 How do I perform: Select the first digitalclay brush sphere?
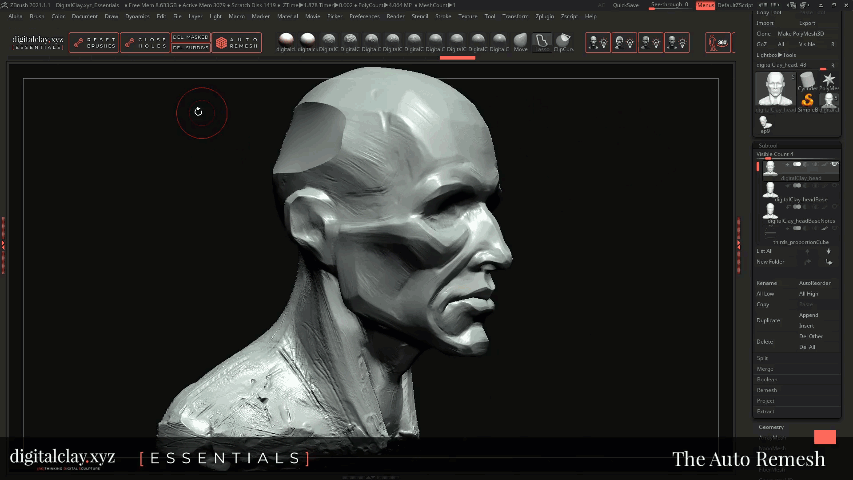[x=286, y=40]
